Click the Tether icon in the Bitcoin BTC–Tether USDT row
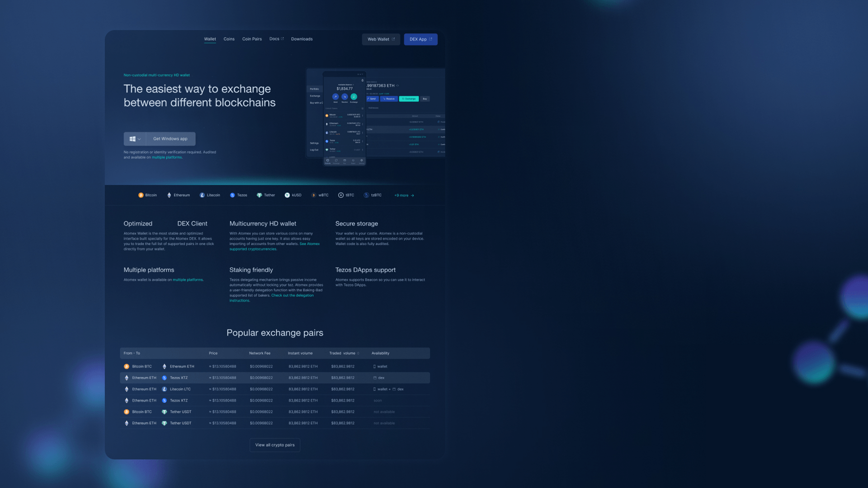Screen dimensions: 868x488 pyautogui.click(x=165, y=412)
